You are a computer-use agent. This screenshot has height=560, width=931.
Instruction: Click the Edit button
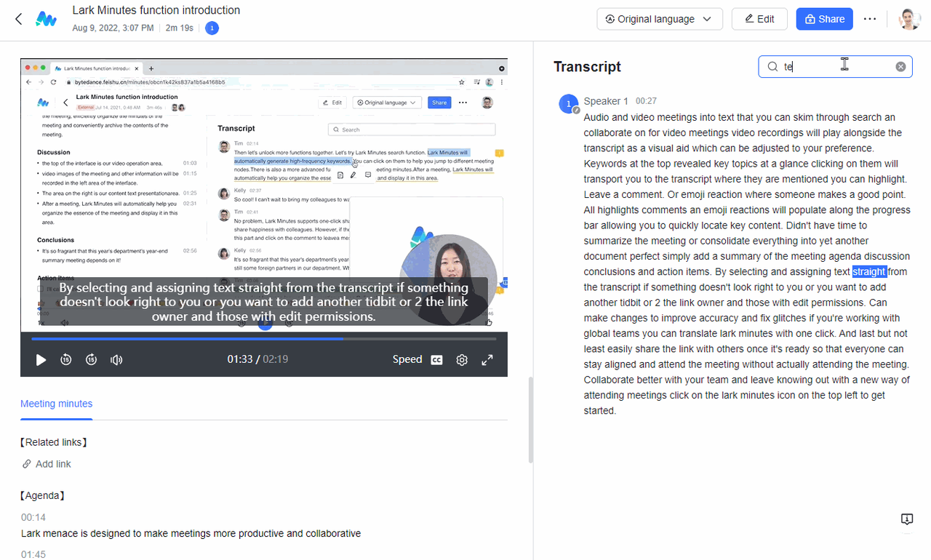[759, 19]
